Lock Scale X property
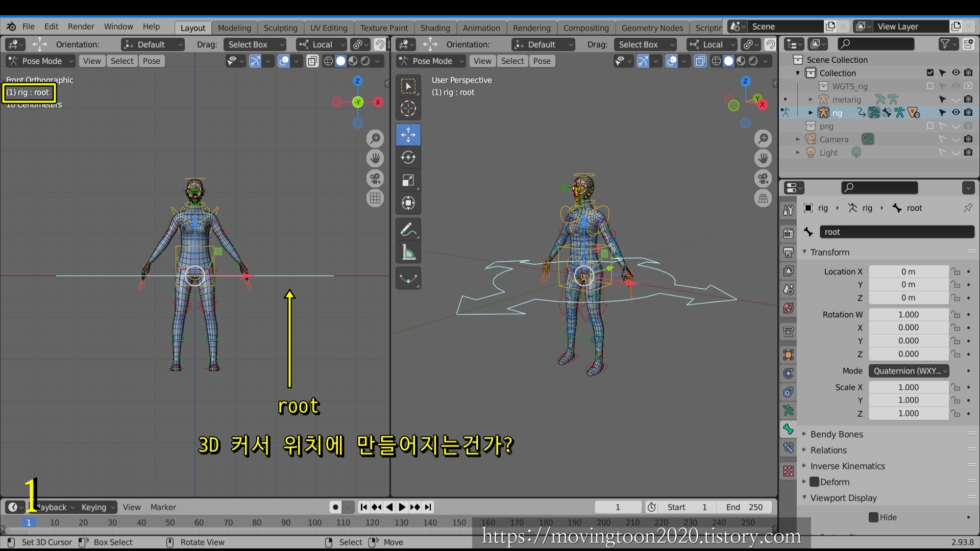This screenshot has height=551, width=980. 956,388
